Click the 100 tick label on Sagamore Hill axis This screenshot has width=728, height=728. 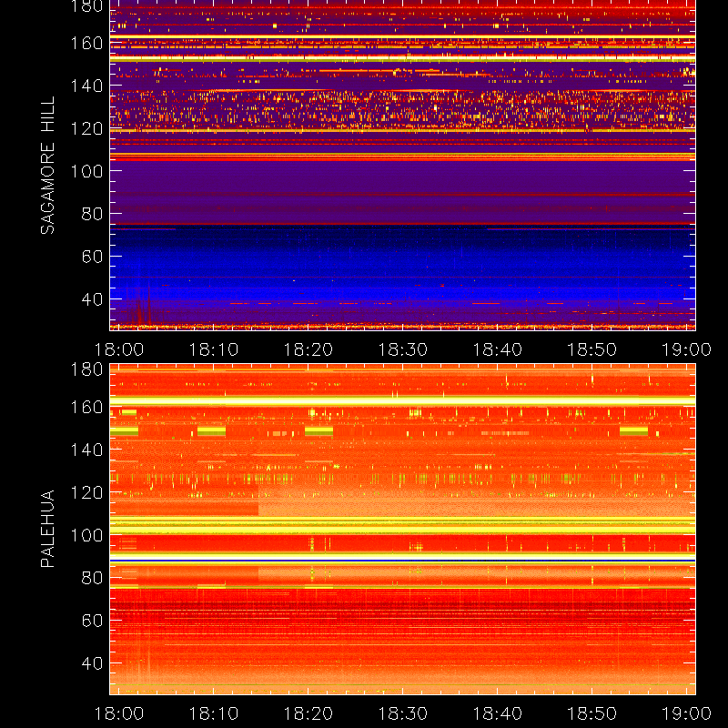(x=86, y=171)
